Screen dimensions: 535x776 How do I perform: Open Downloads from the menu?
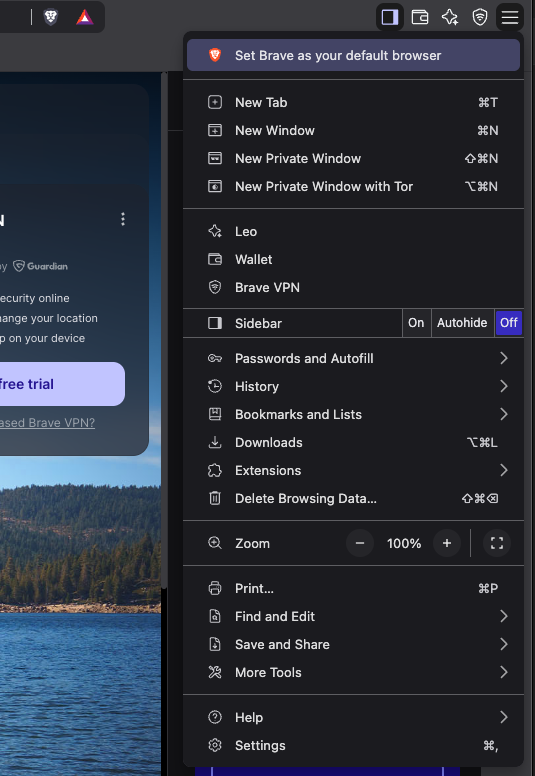(353, 442)
